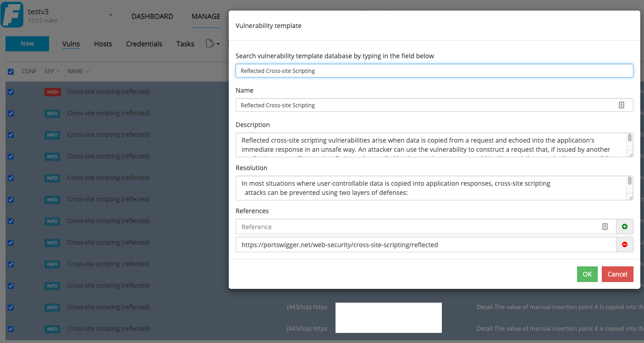Screen dimensions: 644x343
Task: Uncheck the HIGH severity row checkbox
Action: point(11,92)
